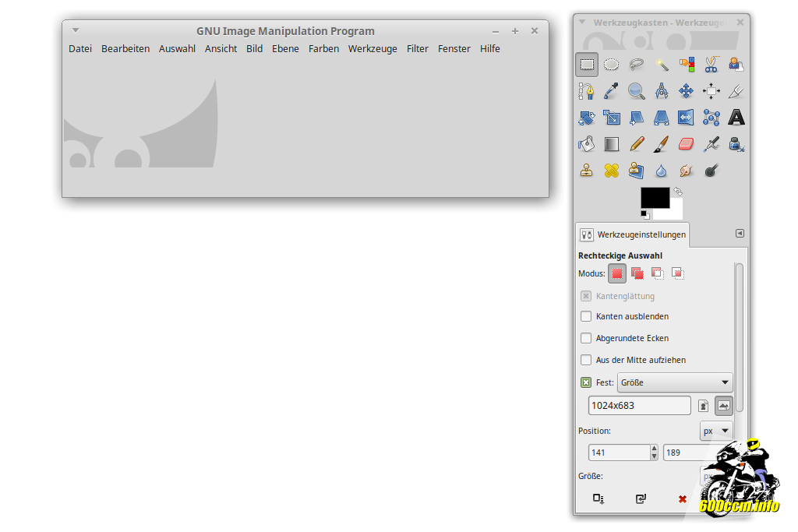Select the Scissors Select tool
The image size is (798, 532).
coord(711,65)
